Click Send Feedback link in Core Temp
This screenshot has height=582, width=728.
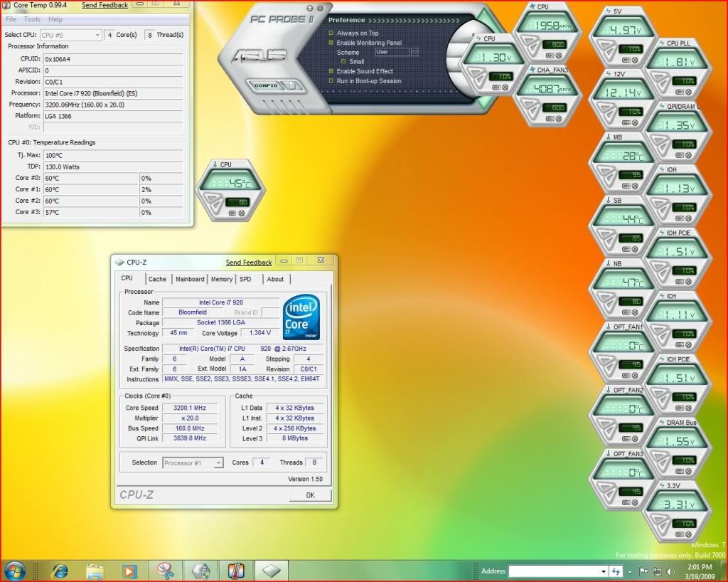(105, 5)
